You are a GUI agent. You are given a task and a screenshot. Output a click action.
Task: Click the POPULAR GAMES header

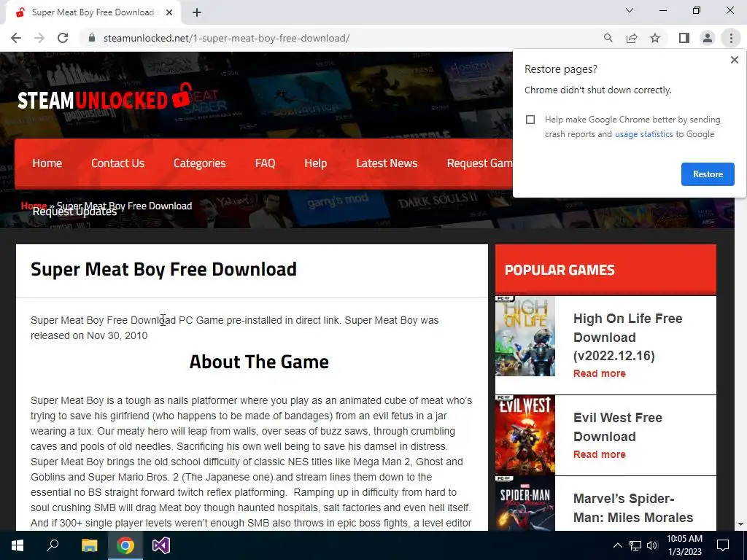coord(560,270)
